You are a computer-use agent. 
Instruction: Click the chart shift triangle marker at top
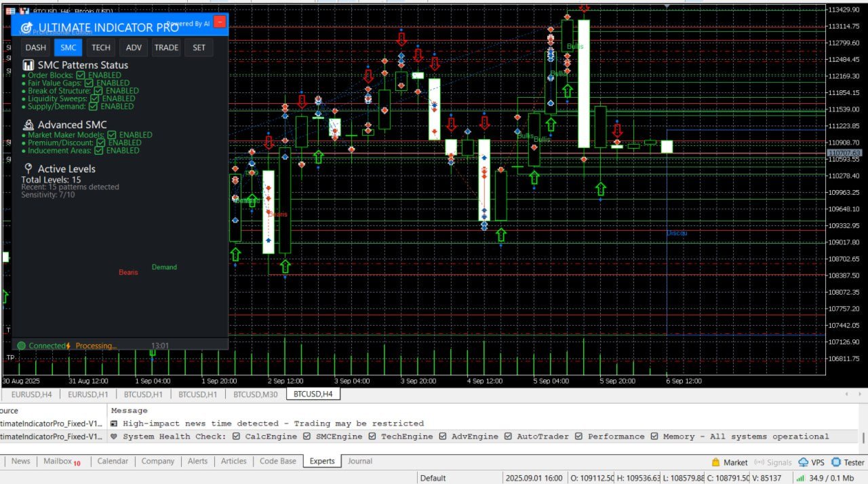667,6
